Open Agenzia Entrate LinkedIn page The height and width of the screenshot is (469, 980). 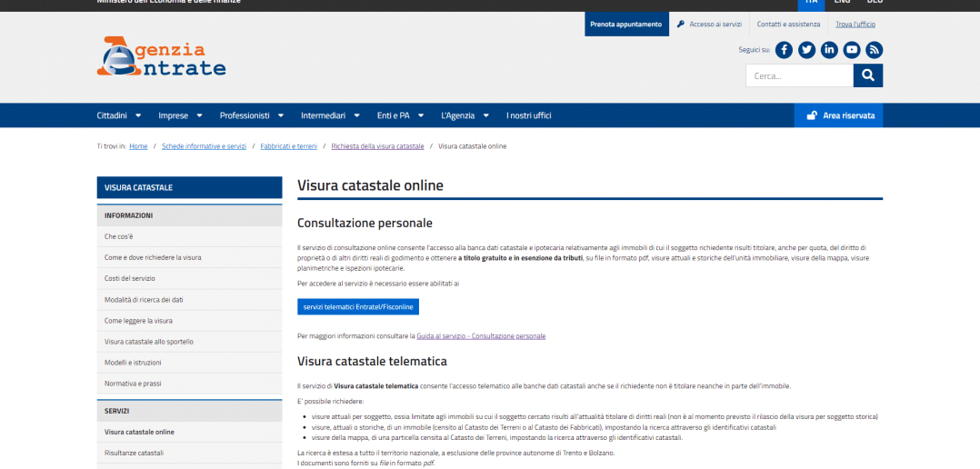[x=829, y=50]
